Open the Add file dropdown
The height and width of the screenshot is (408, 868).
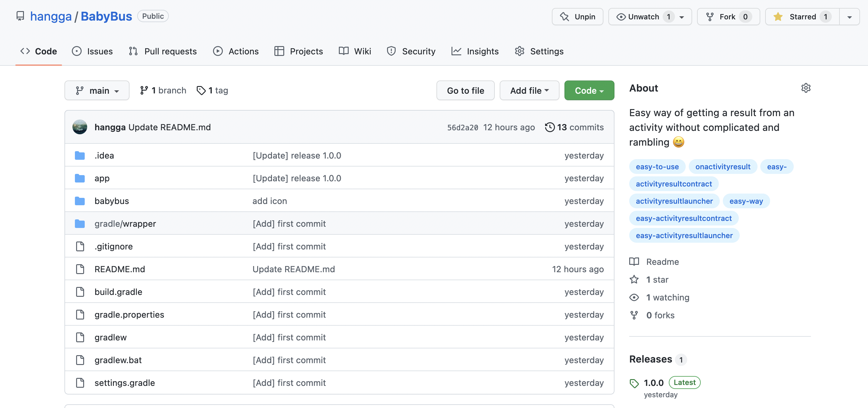point(529,90)
